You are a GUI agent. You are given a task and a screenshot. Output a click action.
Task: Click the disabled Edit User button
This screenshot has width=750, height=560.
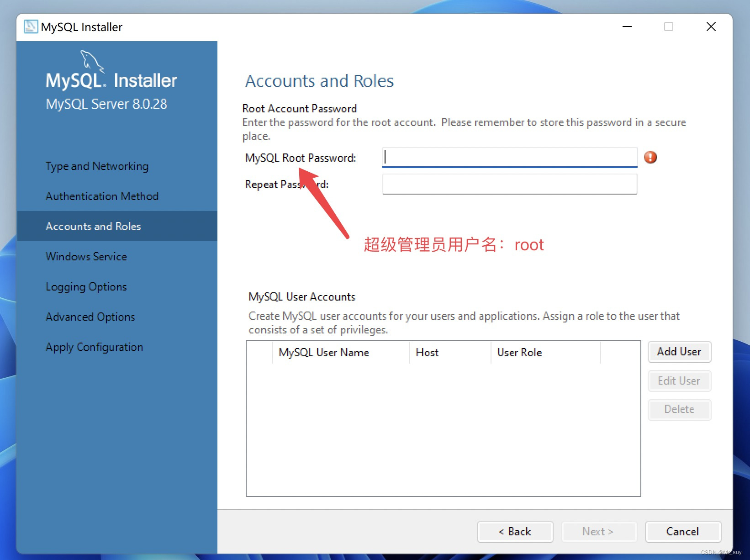pos(679,381)
